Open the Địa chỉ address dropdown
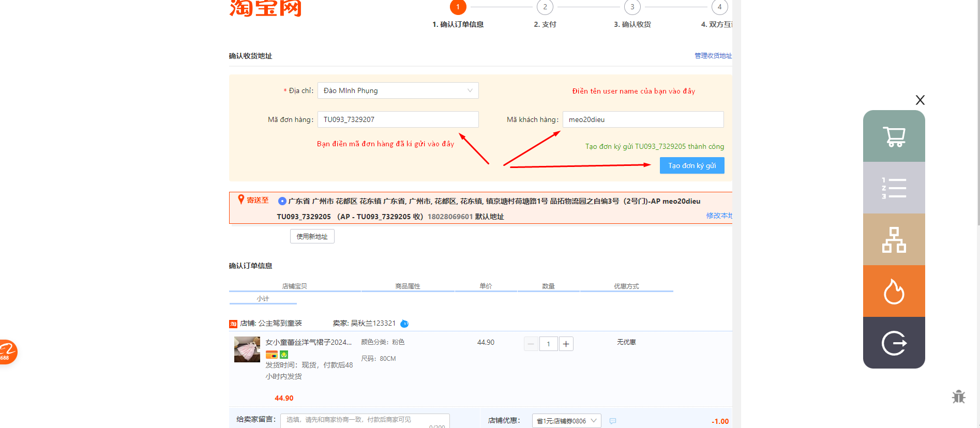 pos(398,90)
